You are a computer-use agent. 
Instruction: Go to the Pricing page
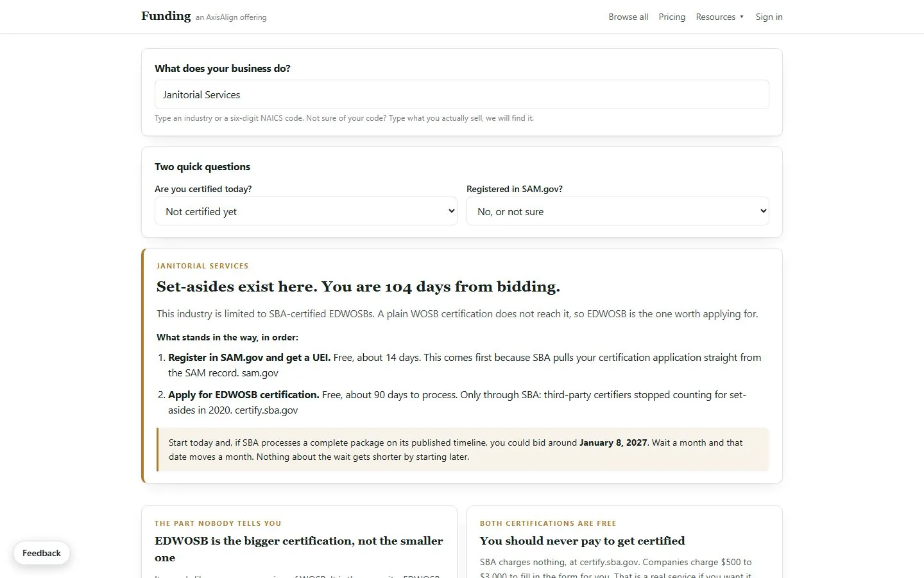[x=672, y=17]
